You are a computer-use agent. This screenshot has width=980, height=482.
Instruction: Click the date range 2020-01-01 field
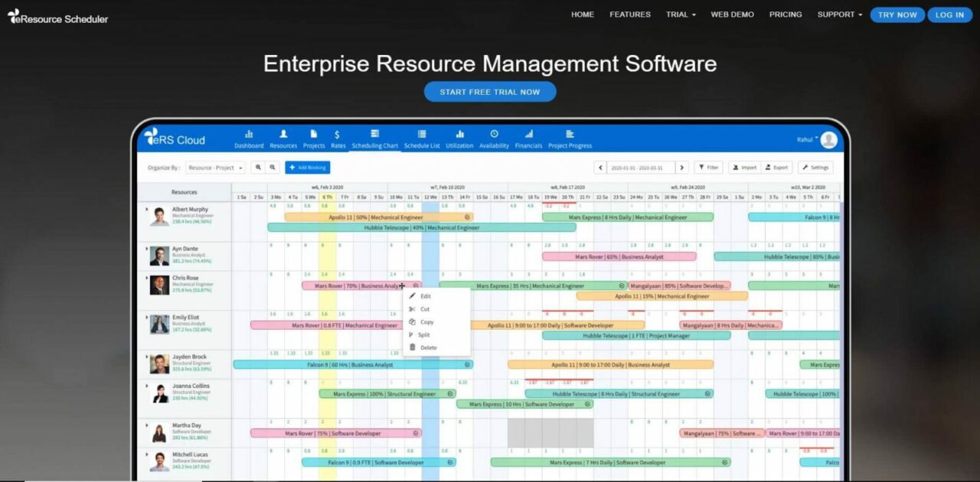click(x=642, y=168)
